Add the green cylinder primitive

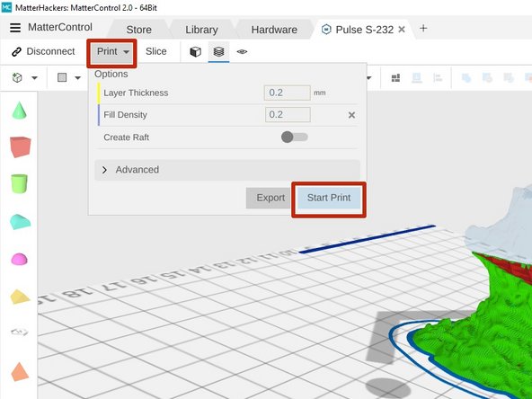[x=19, y=183]
